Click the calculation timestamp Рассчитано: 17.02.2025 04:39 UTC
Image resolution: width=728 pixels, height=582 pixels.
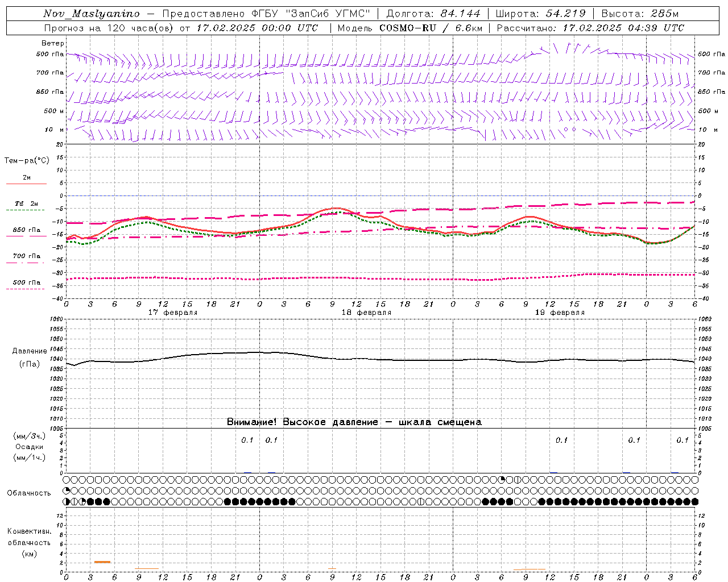[590, 28]
